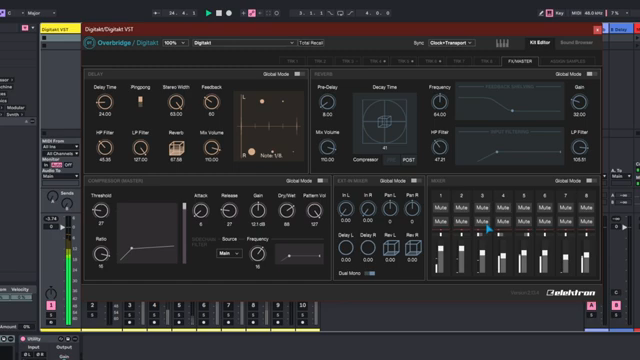640x360 pixels.
Task: Click the mixer channel 1 volume fader
Action: click(440, 249)
